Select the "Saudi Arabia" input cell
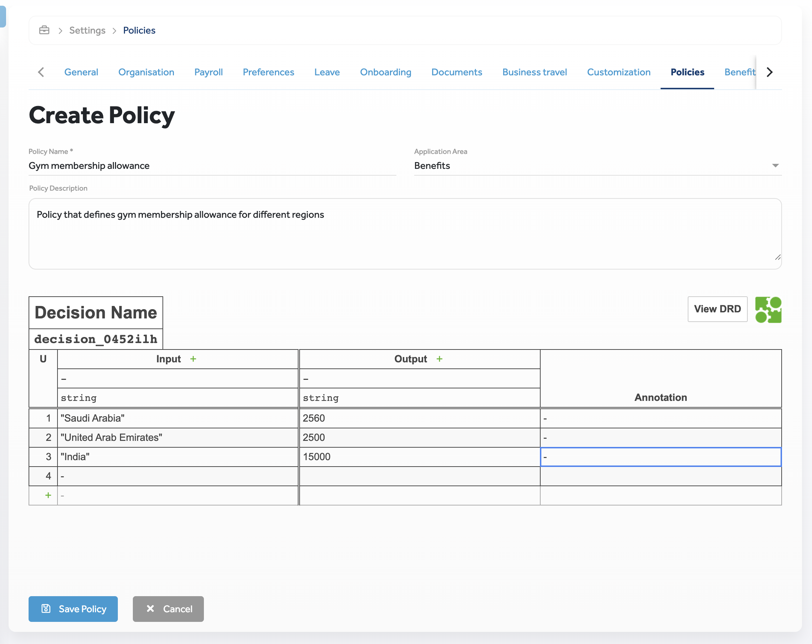 (x=178, y=418)
